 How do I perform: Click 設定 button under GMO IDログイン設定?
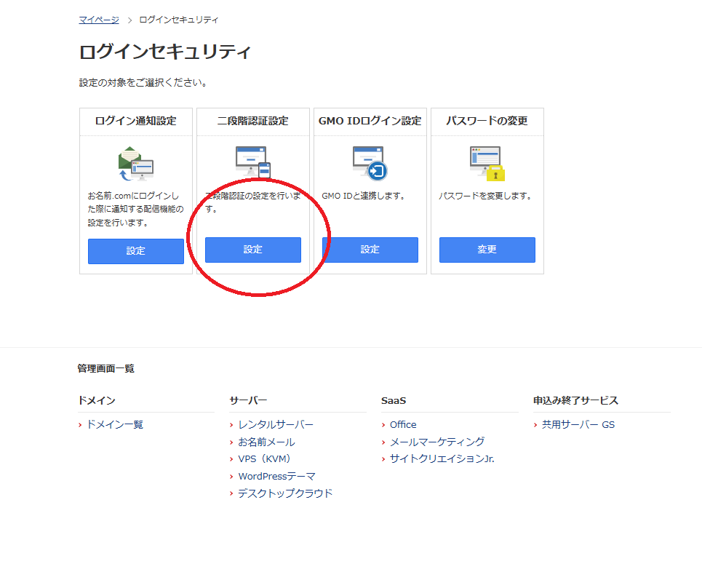(x=370, y=250)
